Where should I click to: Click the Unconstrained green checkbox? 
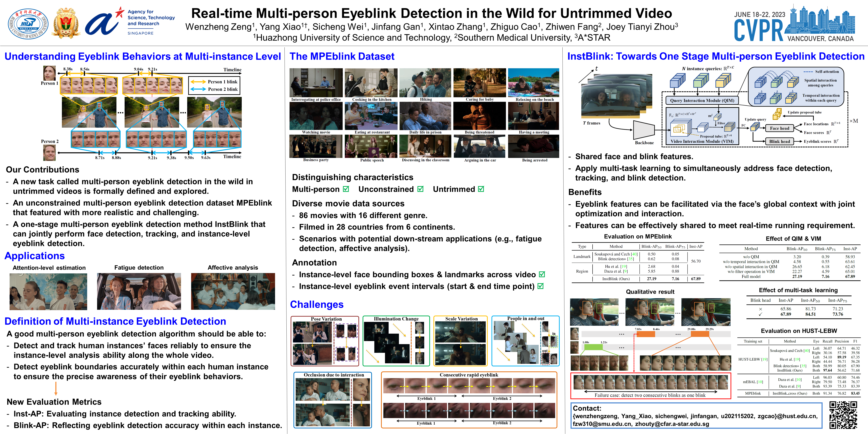[420, 189]
